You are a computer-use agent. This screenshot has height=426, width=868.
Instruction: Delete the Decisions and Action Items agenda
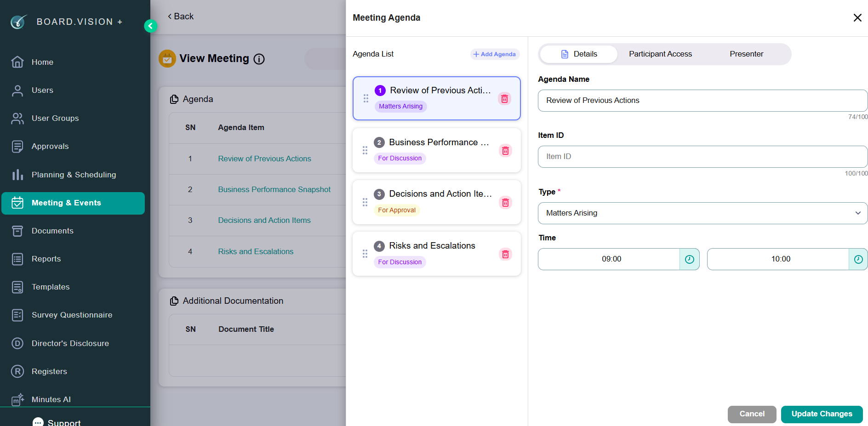[x=505, y=203]
